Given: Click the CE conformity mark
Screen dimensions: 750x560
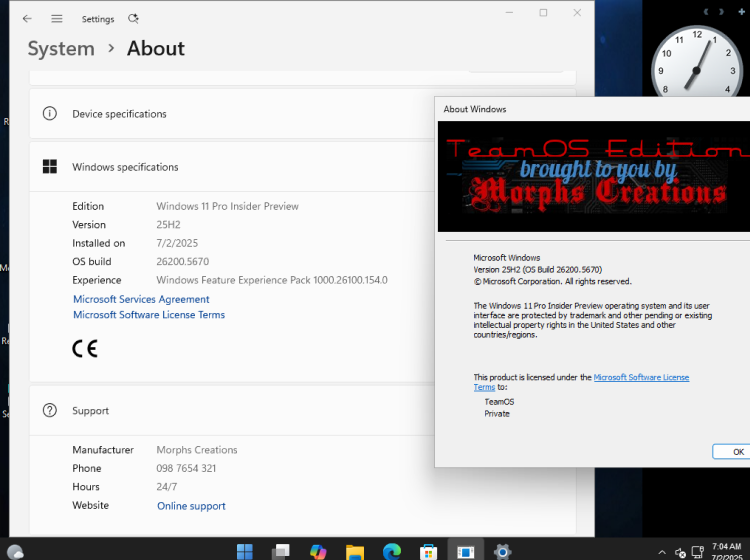Looking at the screenshot, I should 85,348.
